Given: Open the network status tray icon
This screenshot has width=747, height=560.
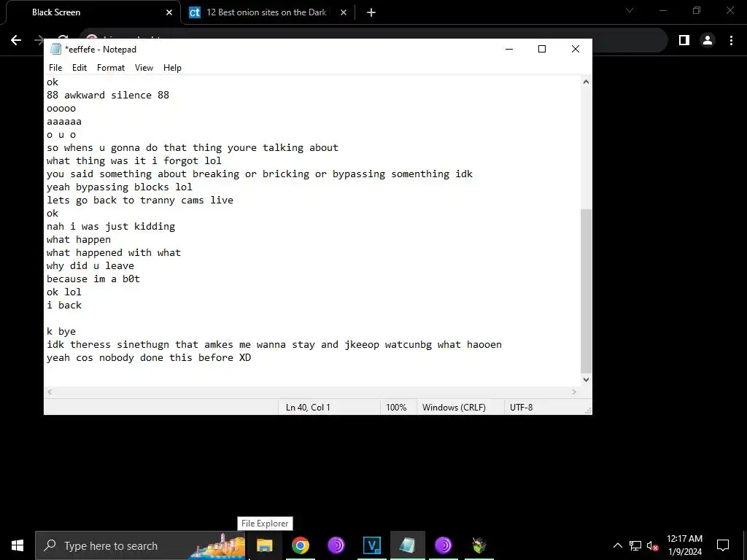Looking at the screenshot, I should [635, 545].
